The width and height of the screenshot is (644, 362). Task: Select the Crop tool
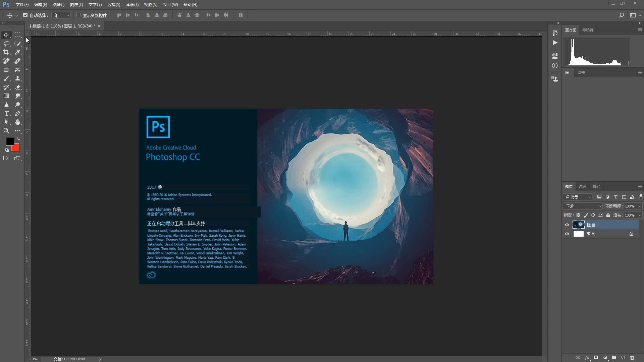6,52
